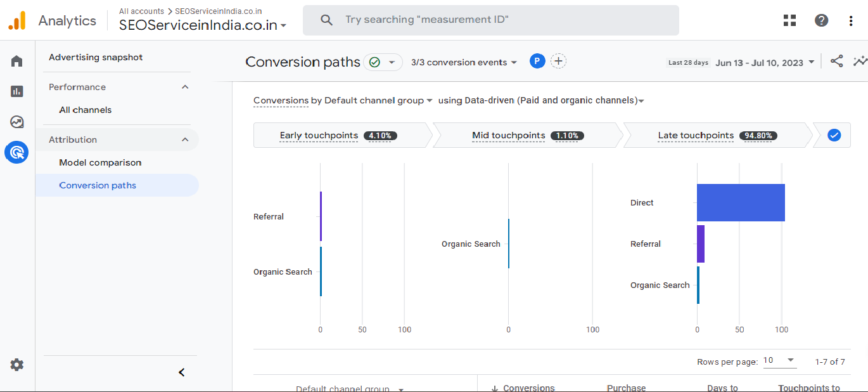Collapse the Attribution section
The height and width of the screenshot is (392, 868).
185,140
